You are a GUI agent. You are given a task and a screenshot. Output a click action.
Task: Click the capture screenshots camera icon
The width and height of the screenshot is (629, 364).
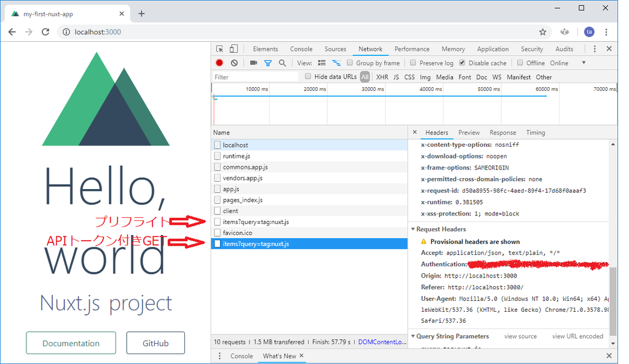(254, 63)
